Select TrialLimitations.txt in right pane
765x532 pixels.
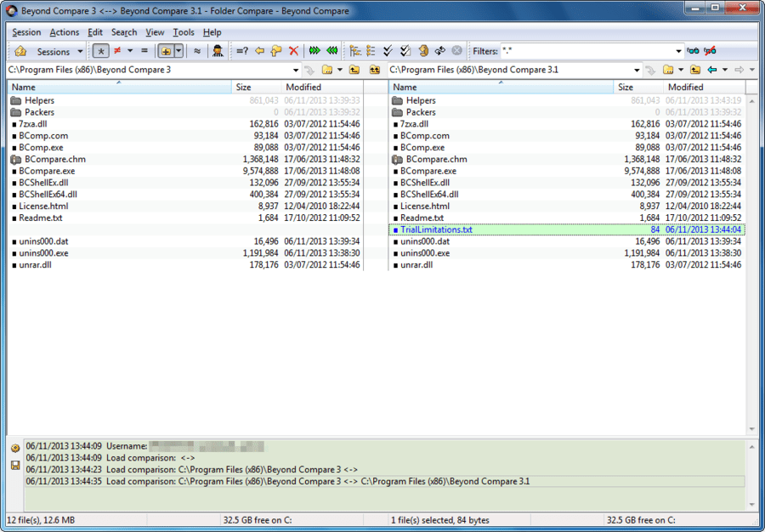coord(436,229)
